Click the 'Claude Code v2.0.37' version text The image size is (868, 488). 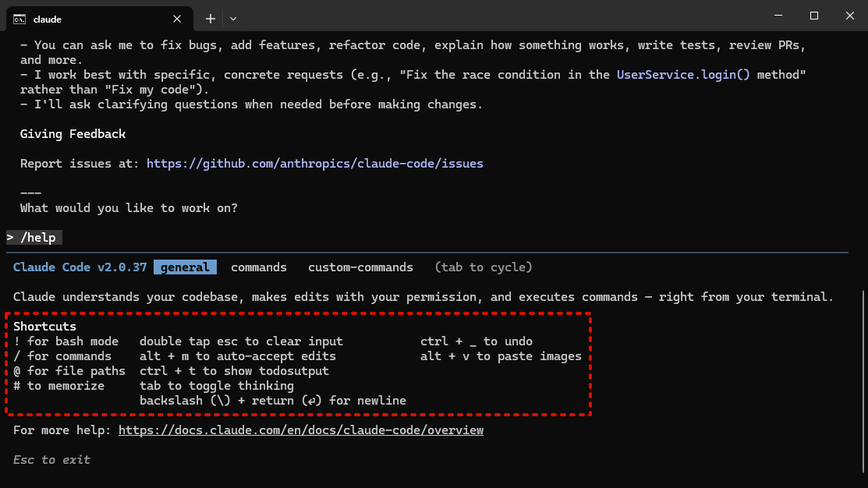click(80, 267)
